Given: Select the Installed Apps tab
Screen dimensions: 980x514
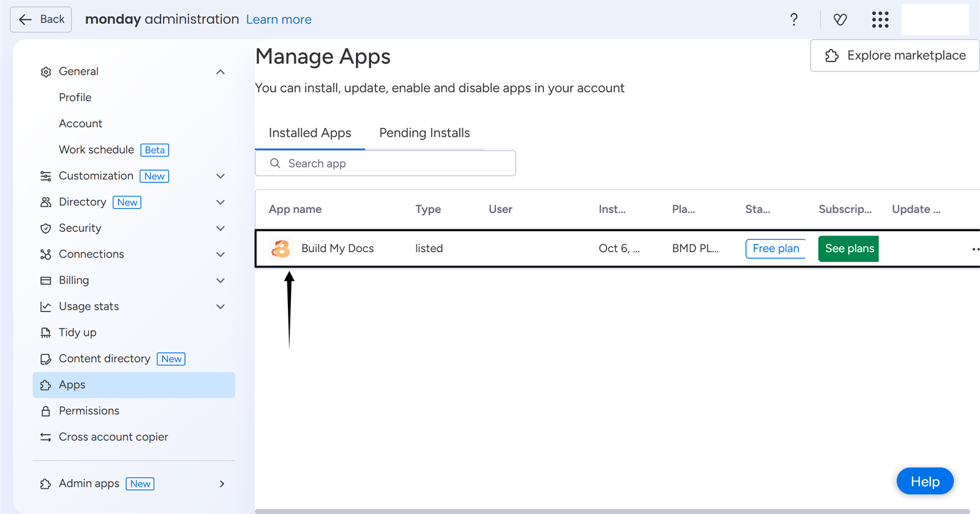Looking at the screenshot, I should point(310,133).
